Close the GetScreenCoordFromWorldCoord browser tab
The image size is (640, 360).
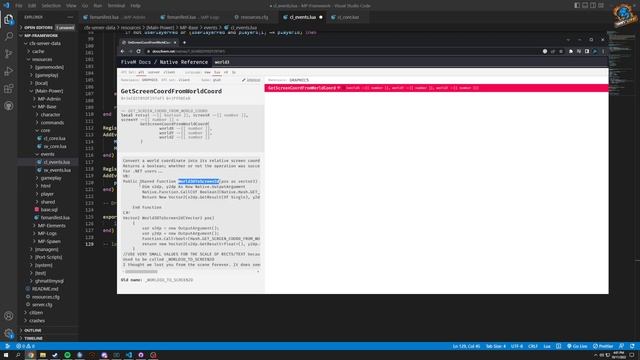pos(175,42)
